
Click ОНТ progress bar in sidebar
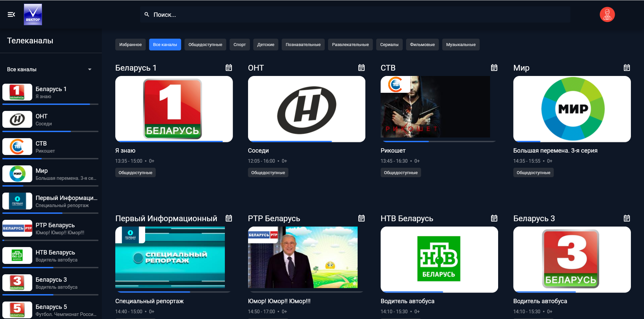50,131
